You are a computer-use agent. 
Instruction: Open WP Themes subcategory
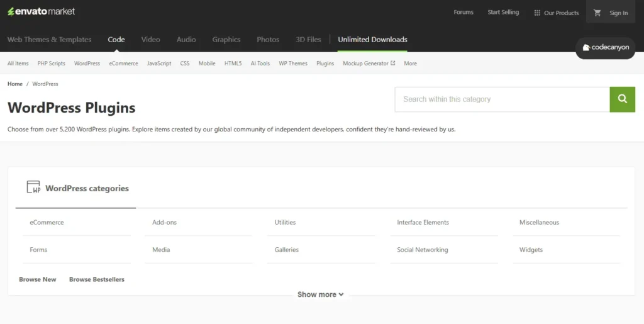293,64
